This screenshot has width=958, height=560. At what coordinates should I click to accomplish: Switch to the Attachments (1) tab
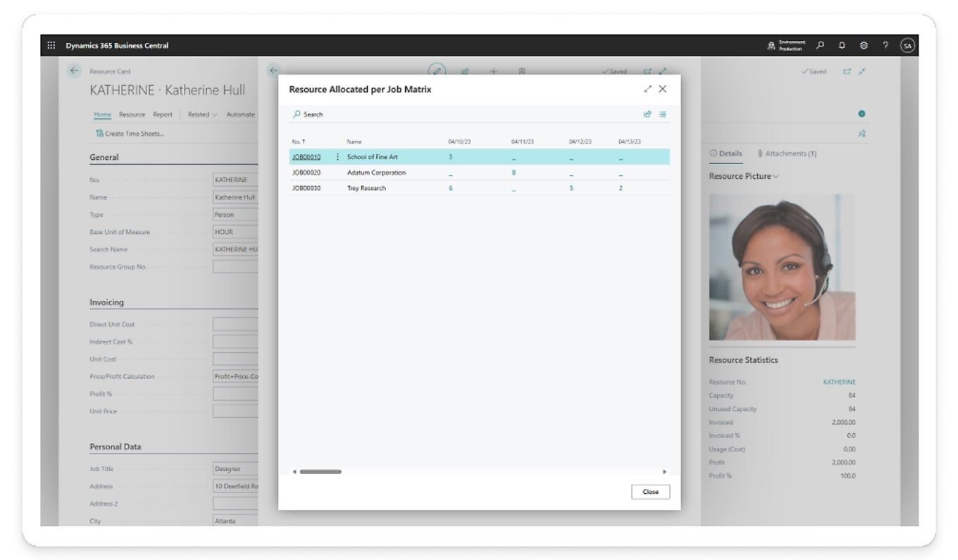pos(787,154)
